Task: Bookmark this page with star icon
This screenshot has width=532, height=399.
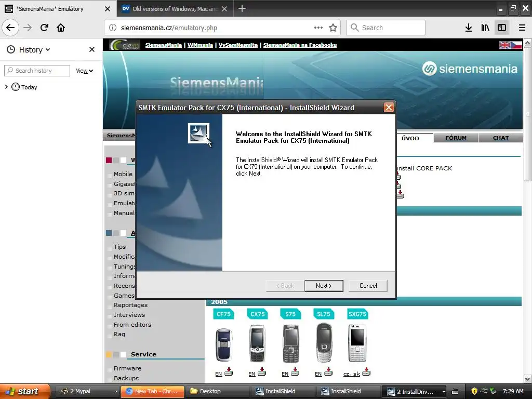Action: coord(333,28)
